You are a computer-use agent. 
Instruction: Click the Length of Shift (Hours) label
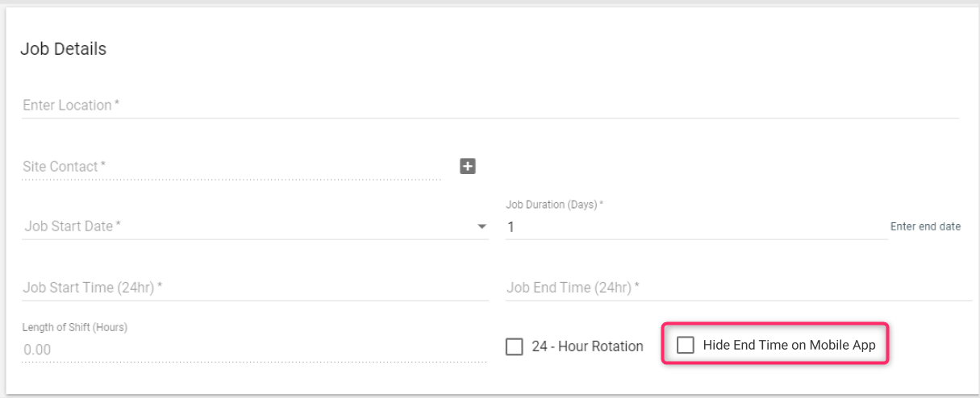[75, 327]
